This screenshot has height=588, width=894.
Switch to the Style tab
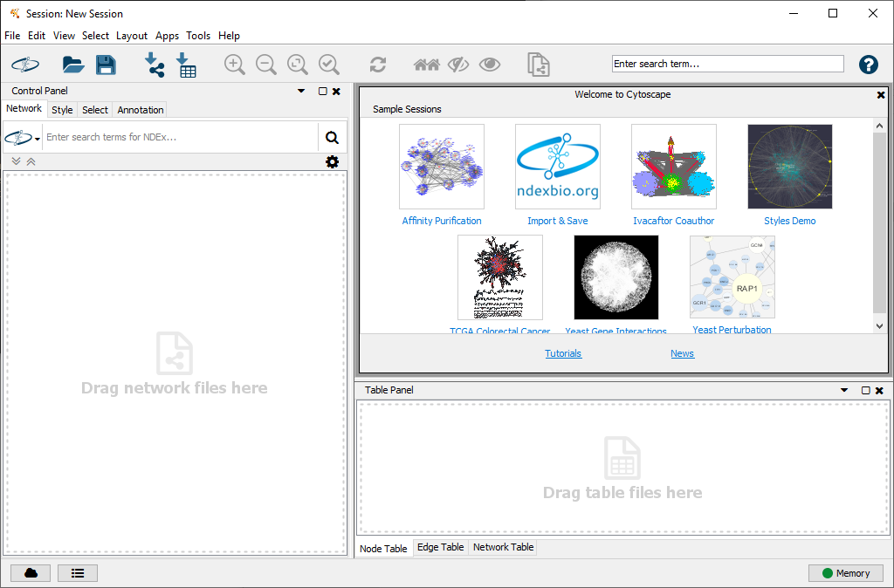(62, 110)
